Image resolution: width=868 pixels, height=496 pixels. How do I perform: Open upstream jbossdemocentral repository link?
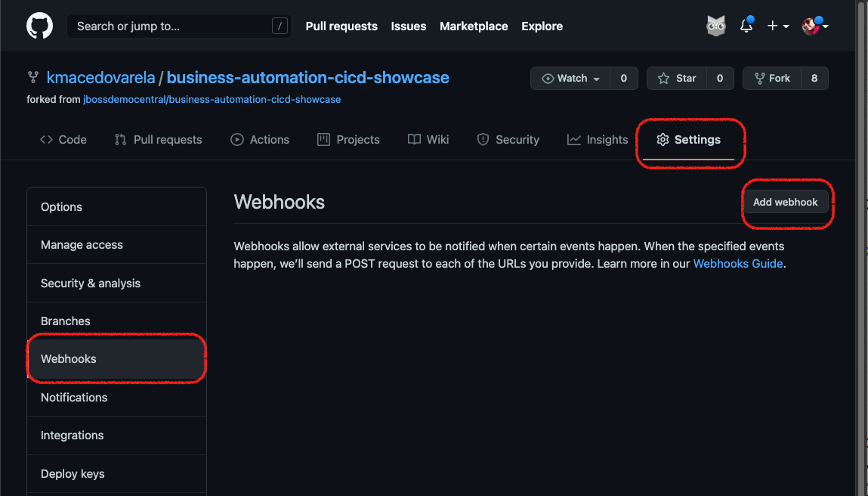212,100
